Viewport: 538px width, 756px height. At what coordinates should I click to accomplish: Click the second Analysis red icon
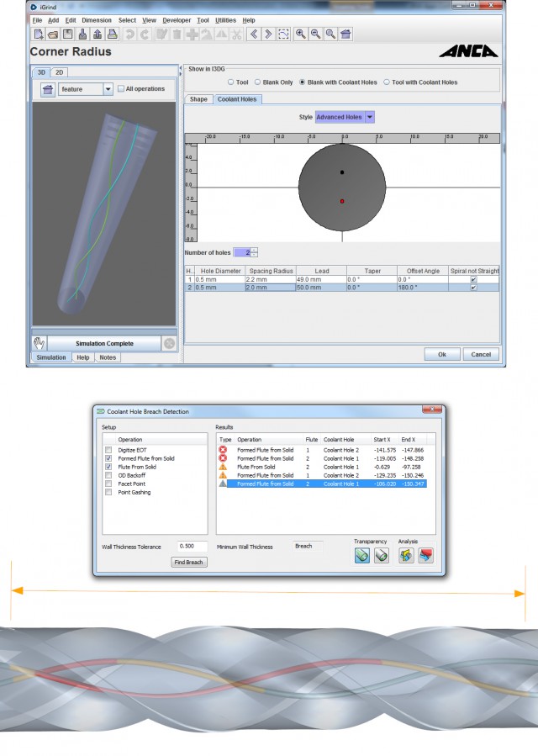pos(425,555)
